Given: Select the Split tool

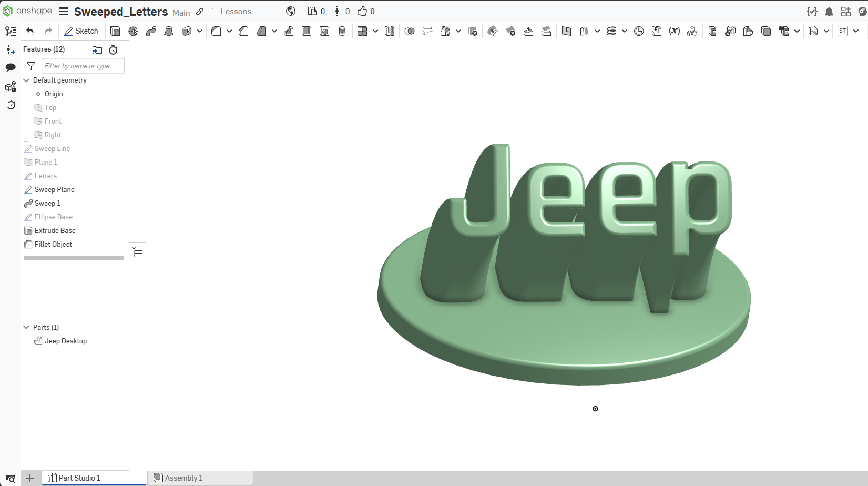Looking at the screenshot, I should point(427,31).
